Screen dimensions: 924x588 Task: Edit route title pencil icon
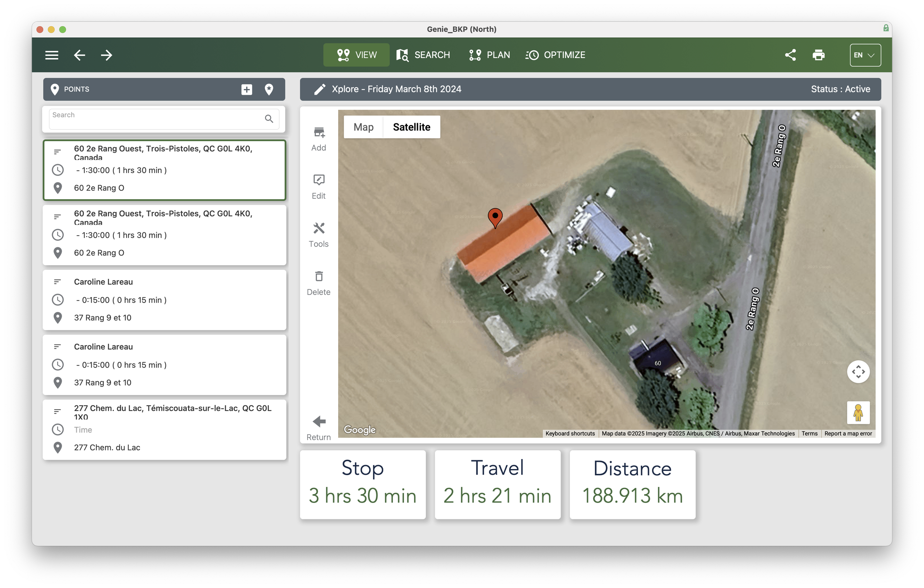320,89
